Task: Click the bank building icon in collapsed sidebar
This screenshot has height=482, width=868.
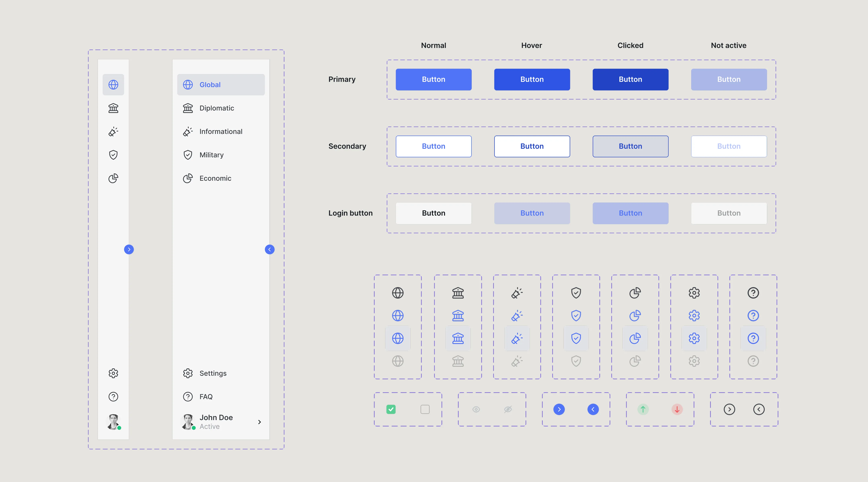Action: [113, 108]
